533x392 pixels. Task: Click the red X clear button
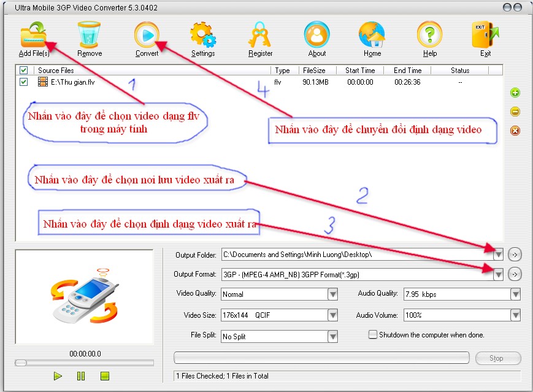click(x=515, y=131)
